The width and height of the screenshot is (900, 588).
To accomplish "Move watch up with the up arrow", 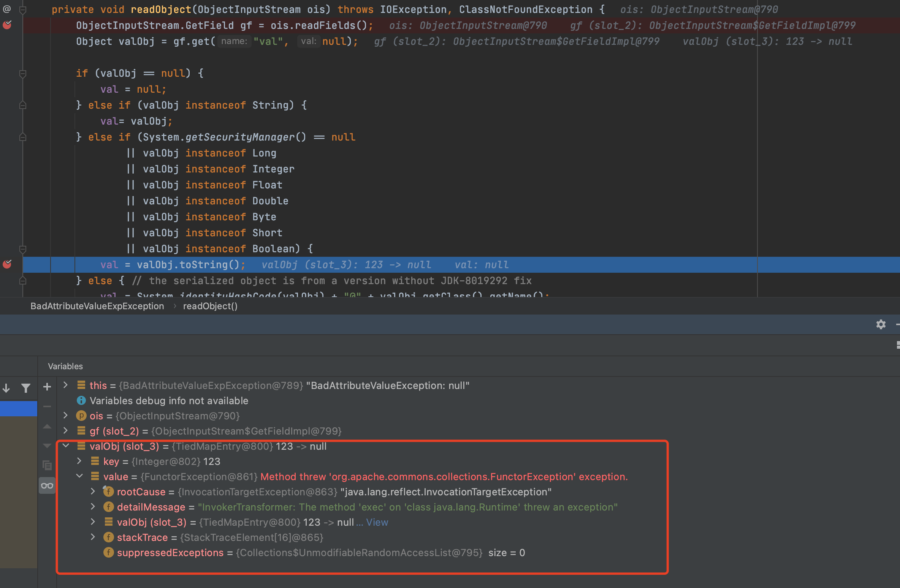I will coord(47,426).
